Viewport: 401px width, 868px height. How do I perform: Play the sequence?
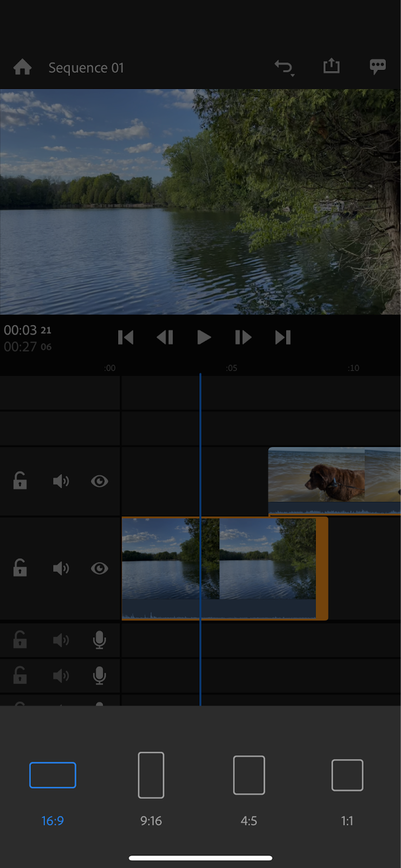click(x=204, y=337)
